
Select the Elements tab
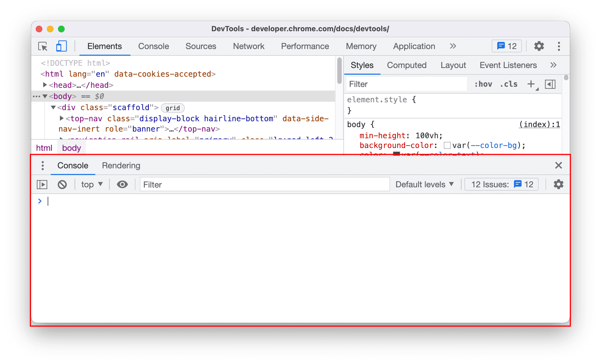click(x=105, y=46)
